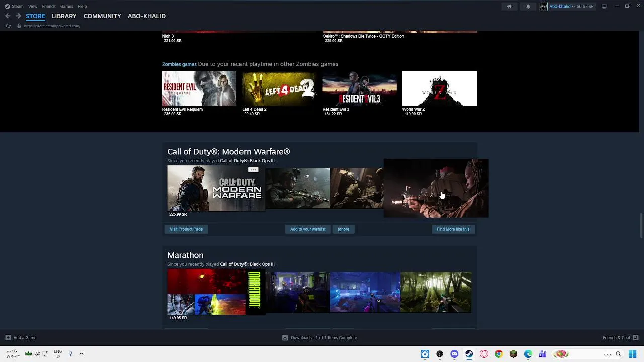Click the store URL address field
Viewport: 644px width, 362px height.
(x=52, y=26)
